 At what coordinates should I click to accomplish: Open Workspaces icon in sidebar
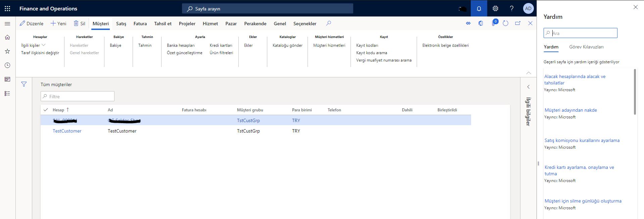(7, 79)
